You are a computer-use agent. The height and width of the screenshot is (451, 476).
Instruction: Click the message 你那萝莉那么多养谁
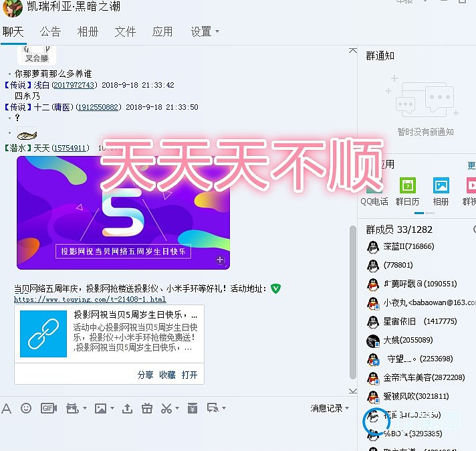pyautogui.click(x=53, y=74)
